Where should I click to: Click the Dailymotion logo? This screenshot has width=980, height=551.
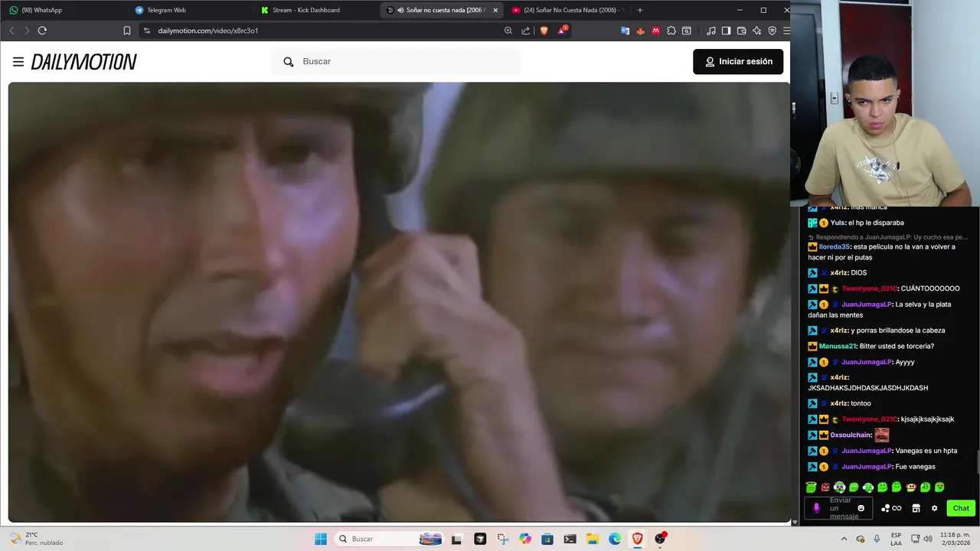pos(83,62)
